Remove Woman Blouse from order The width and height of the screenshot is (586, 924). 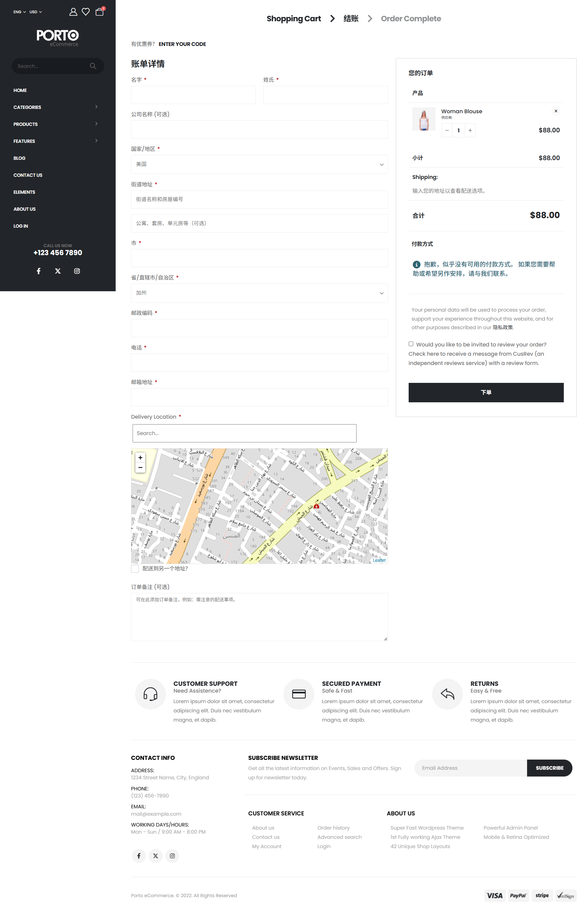point(555,111)
